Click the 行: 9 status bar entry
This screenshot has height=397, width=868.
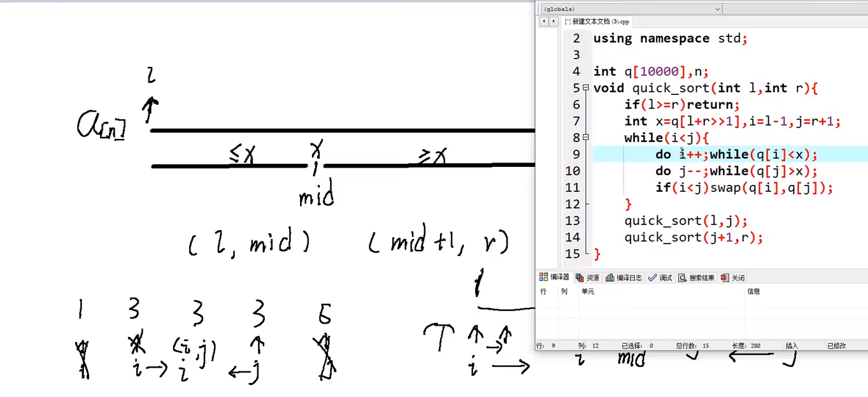[546, 346]
